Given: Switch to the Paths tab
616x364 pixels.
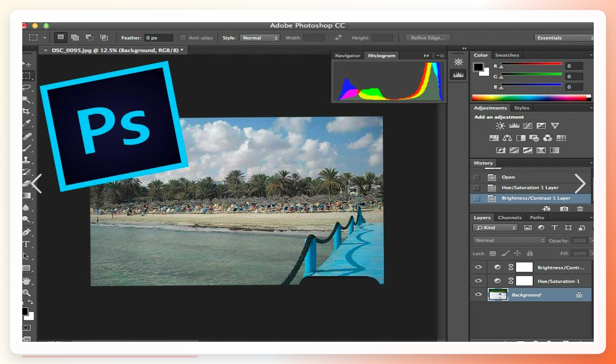Looking at the screenshot, I should point(537,217).
